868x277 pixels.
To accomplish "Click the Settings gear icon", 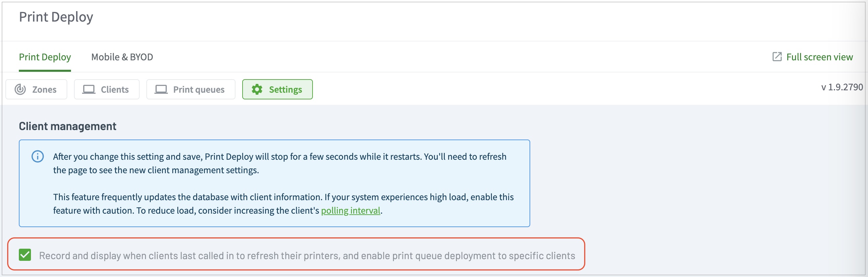I will click(257, 89).
